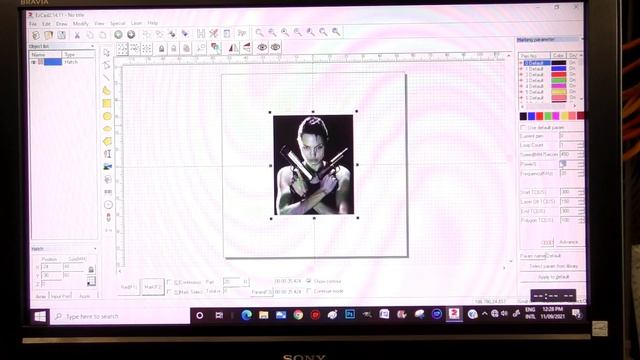Click the magenta color swatch in pen palette

(556, 116)
